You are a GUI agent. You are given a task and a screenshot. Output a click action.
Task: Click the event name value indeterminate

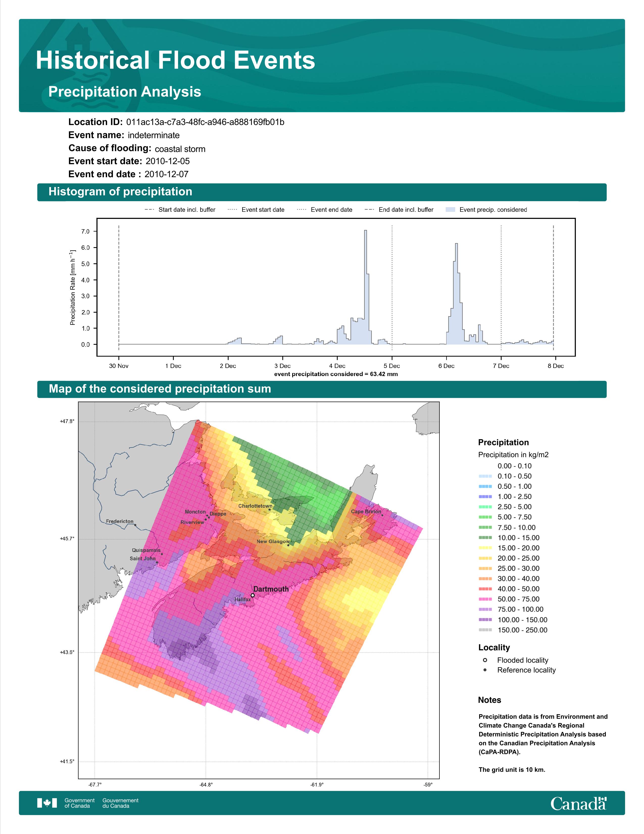[154, 135]
